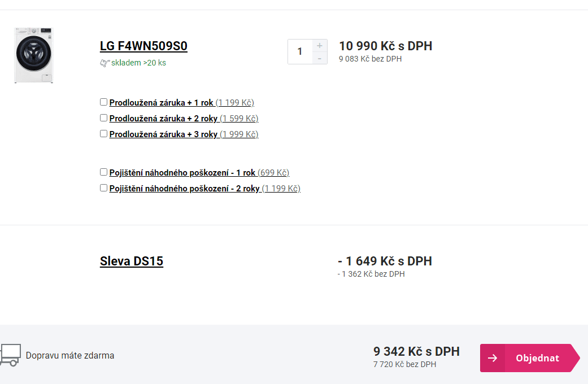The height and width of the screenshot is (384, 588).
Task: Open the Prodloužená záruka + 3 roky link
Action: [184, 134]
